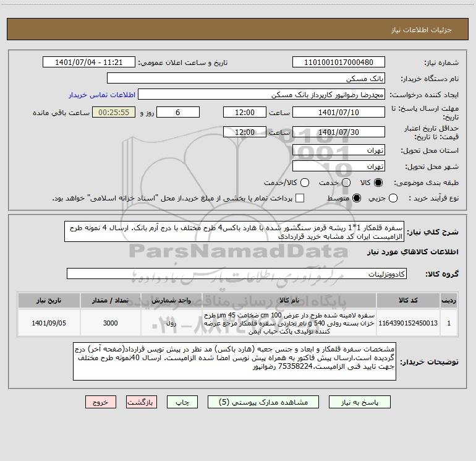Click the response deadline date 1401/07/10
The height and width of the screenshot is (461, 476).
339,112
